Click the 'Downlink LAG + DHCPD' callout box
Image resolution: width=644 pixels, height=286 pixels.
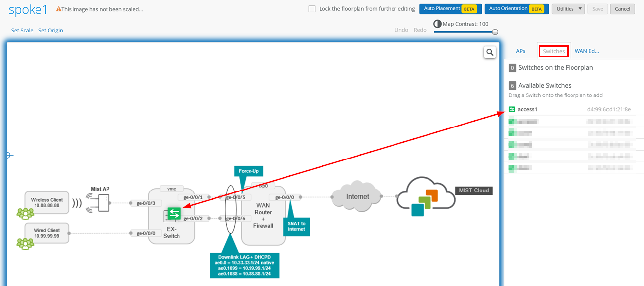(x=244, y=265)
